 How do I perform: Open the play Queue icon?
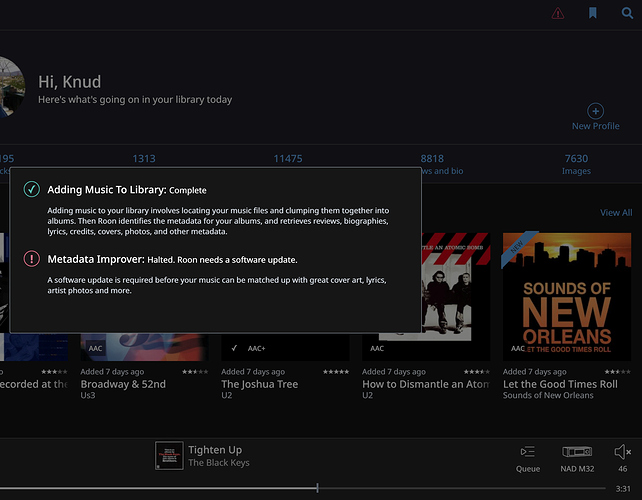(528, 452)
